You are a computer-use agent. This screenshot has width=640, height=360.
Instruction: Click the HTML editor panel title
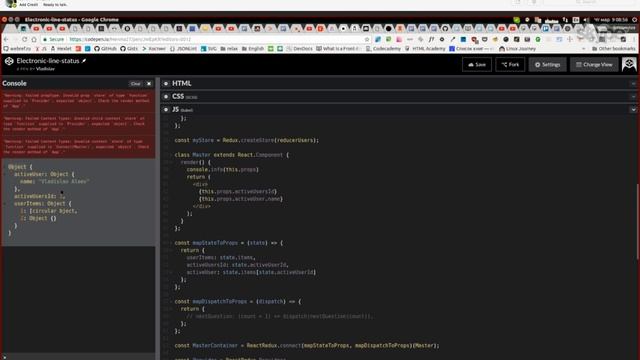(182, 83)
